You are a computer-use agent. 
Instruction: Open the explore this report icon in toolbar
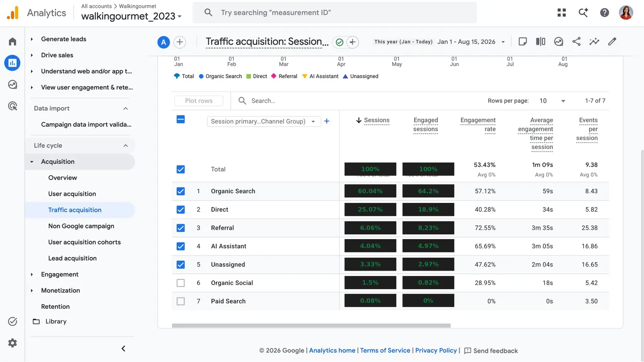coord(558,41)
